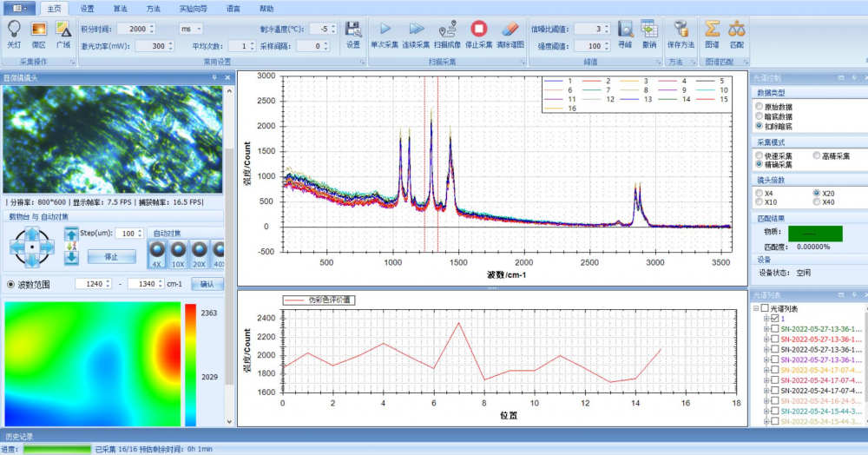Viewport: 868px width, 455px height.
Task: Collapse the 光谱列表 tree root
Action: pyautogui.click(x=756, y=308)
